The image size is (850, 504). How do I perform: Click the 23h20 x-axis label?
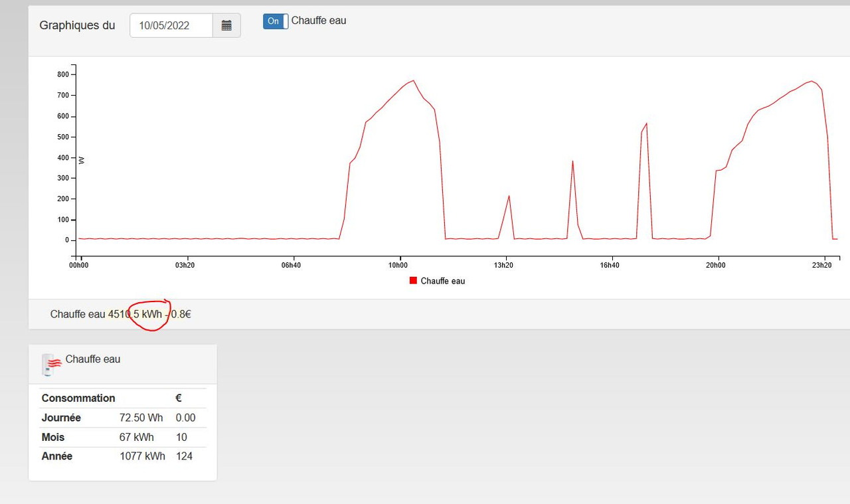pyautogui.click(x=822, y=266)
